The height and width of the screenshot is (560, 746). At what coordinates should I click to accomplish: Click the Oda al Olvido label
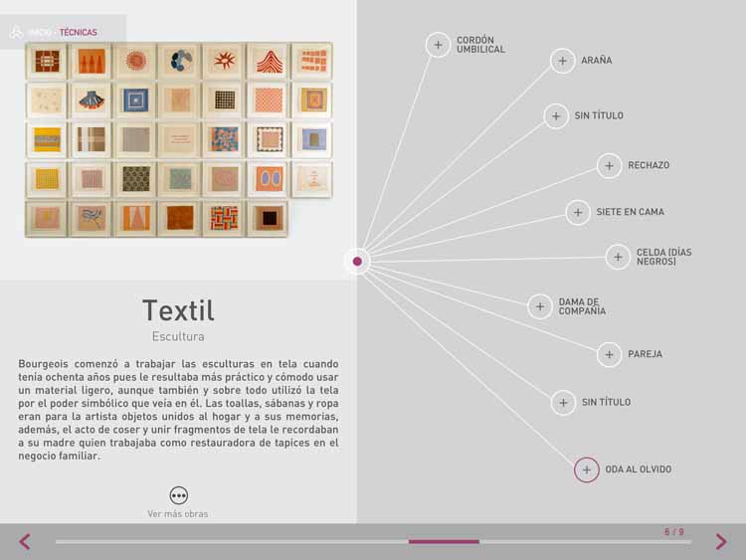(x=638, y=469)
